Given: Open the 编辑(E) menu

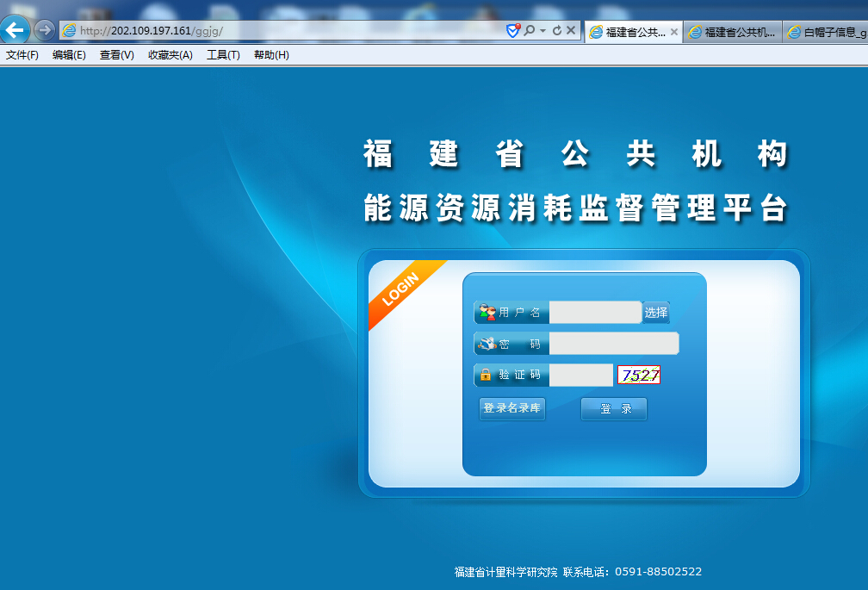Looking at the screenshot, I should [69, 55].
